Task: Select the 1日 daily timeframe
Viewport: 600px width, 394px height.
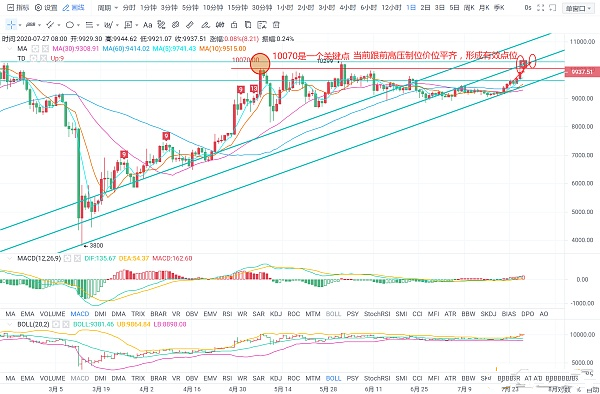Action: (x=411, y=7)
